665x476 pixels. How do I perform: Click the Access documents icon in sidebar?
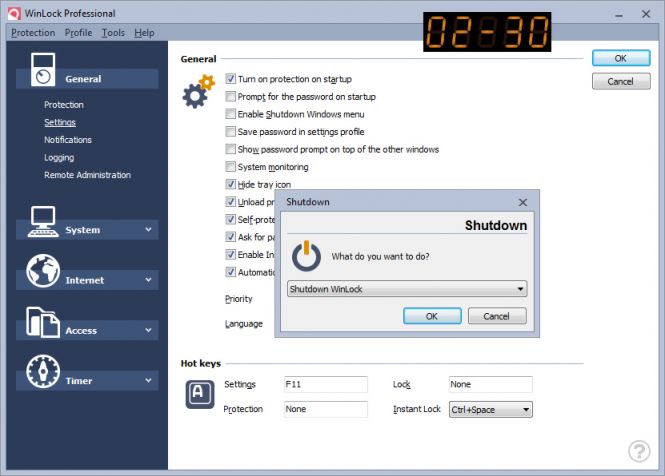coord(43,322)
